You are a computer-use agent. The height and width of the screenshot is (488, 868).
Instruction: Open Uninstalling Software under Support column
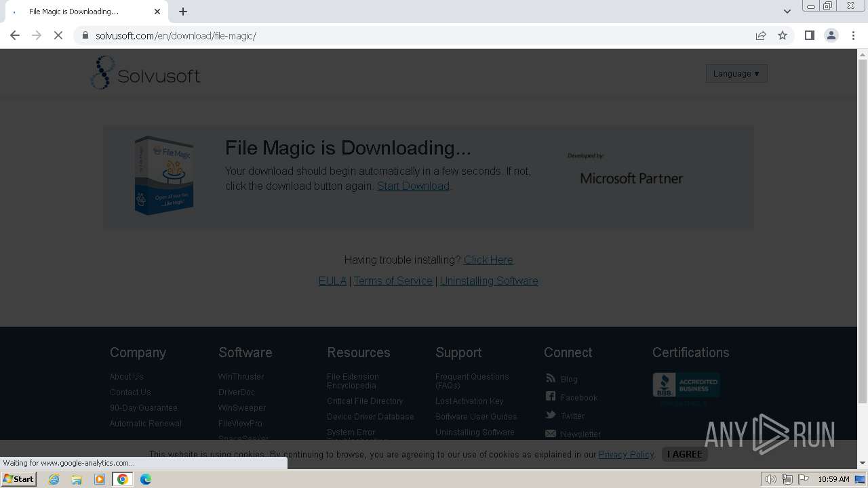coord(475,432)
